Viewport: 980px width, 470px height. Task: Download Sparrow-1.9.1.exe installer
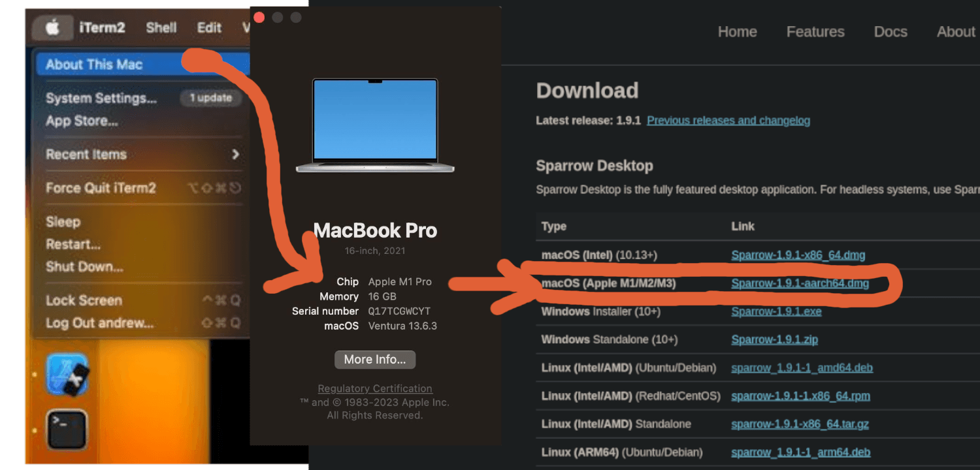click(x=777, y=311)
